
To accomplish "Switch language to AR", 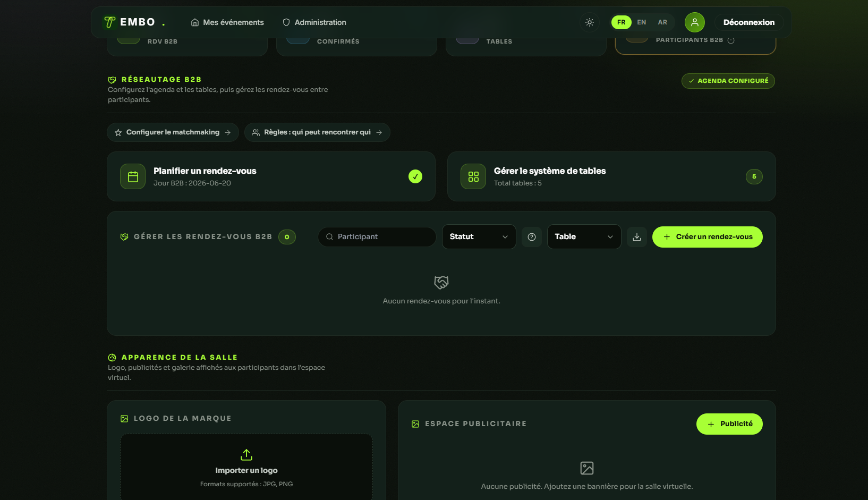I will point(662,22).
